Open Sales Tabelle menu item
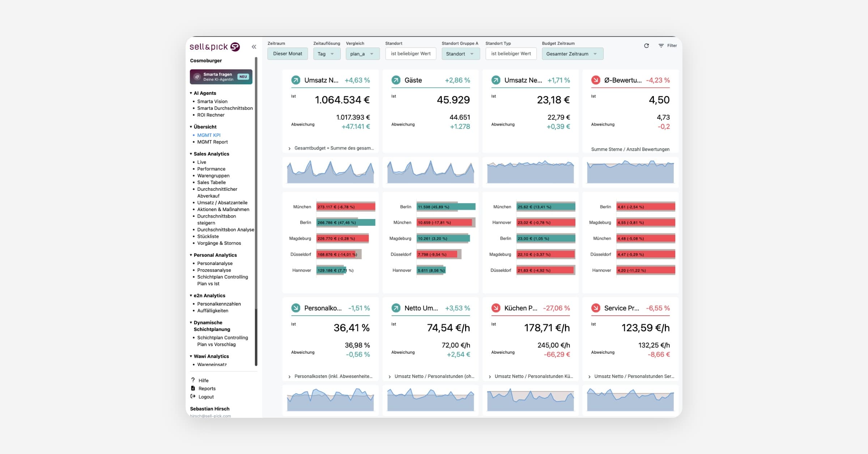 (211, 182)
